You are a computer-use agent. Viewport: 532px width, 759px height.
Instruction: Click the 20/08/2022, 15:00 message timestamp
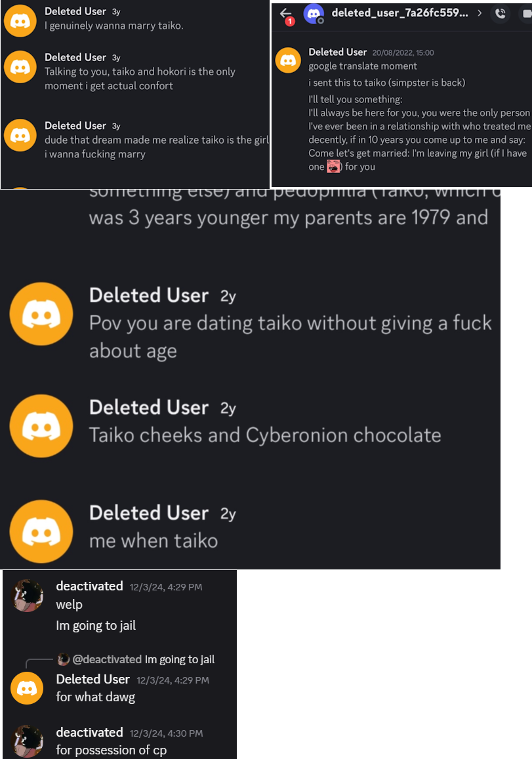(x=403, y=52)
